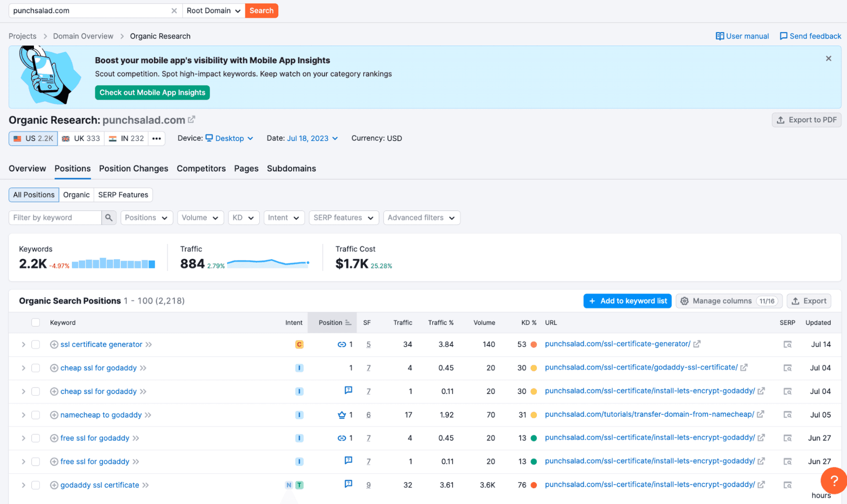Viewport: 847px width, 504px height.
Task: Click link SERP feature icon in ssl certificate generator row
Action: (x=342, y=344)
